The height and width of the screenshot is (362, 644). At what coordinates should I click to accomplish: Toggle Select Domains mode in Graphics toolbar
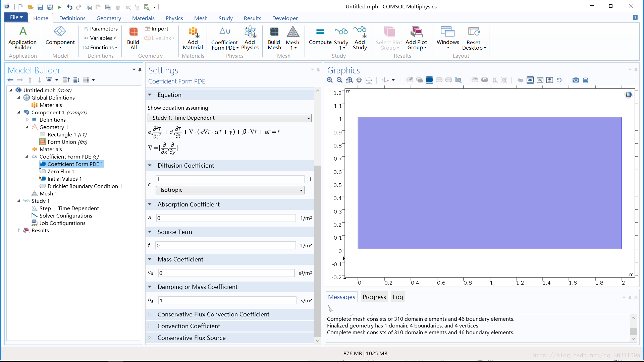429,80
